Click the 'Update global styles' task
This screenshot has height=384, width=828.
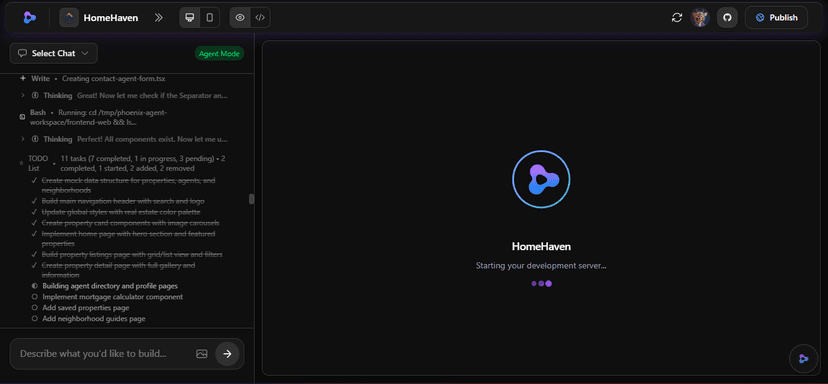tap(121, 212)
